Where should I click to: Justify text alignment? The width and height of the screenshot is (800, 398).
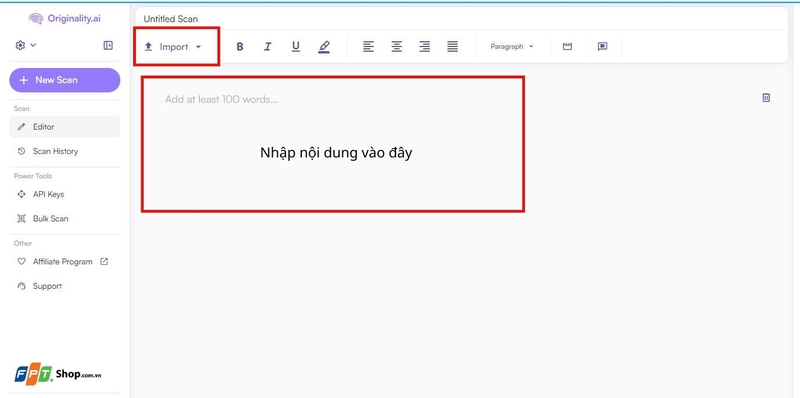[x=453, y=47]
